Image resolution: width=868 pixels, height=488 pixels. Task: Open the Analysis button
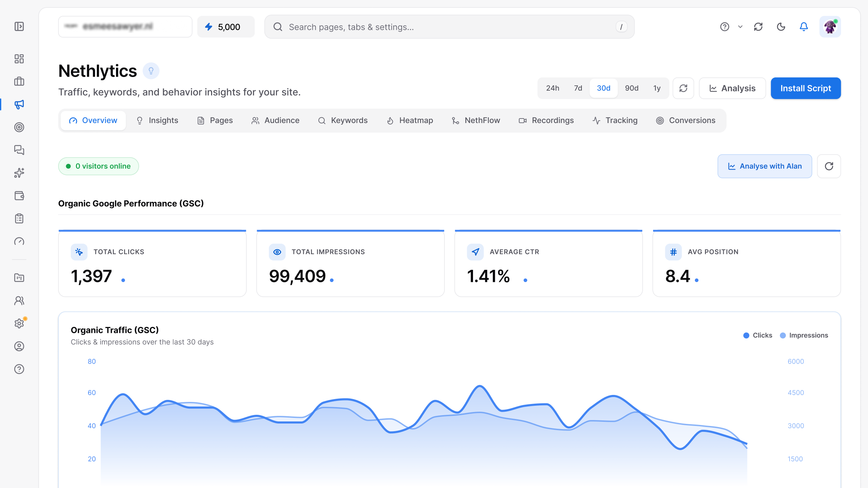[732, 88]
